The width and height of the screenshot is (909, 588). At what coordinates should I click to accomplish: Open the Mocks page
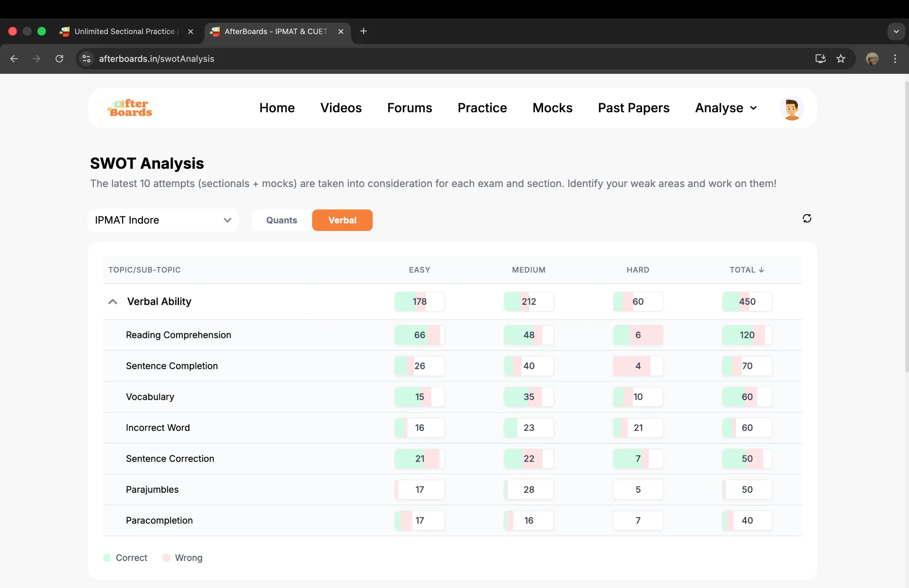pyautogui.click(x=553, y=108)
